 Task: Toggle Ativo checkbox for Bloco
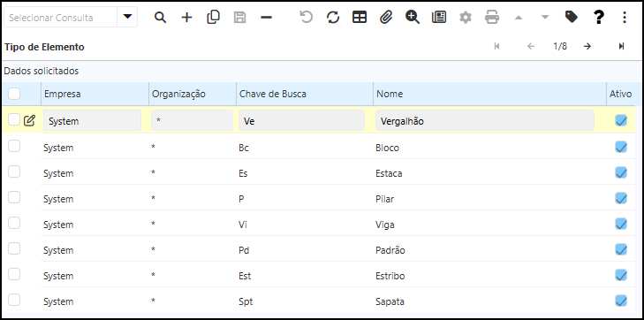(621, 147)
